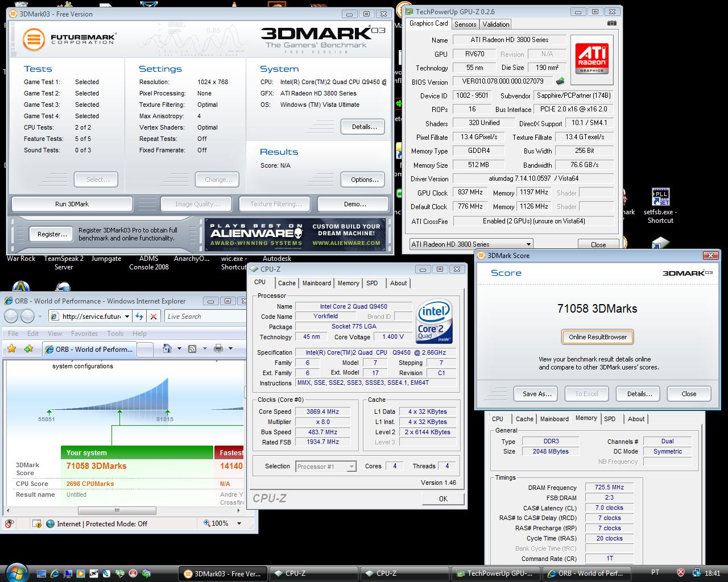This screenshot has width=728, height=582.
Task: Go forward in Internet Explorer
Action: click(27, 317)
